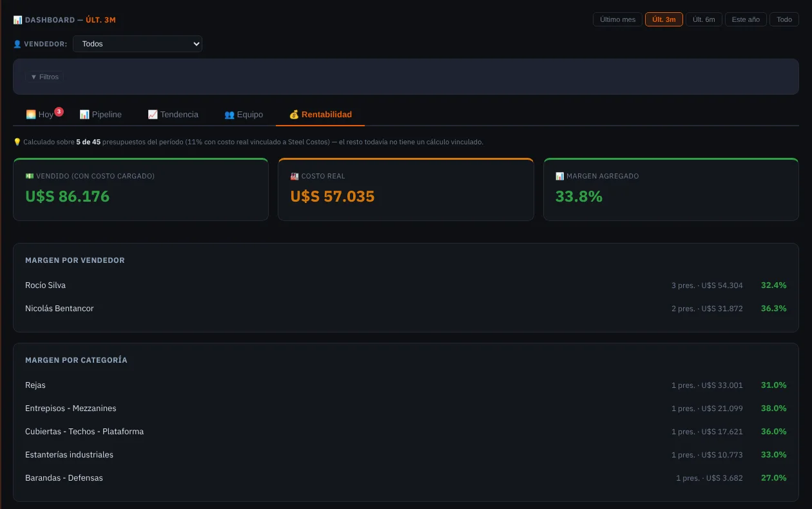Select the Último mes period button
Viewport: 812px width, 509px height.
click(617, 19)
